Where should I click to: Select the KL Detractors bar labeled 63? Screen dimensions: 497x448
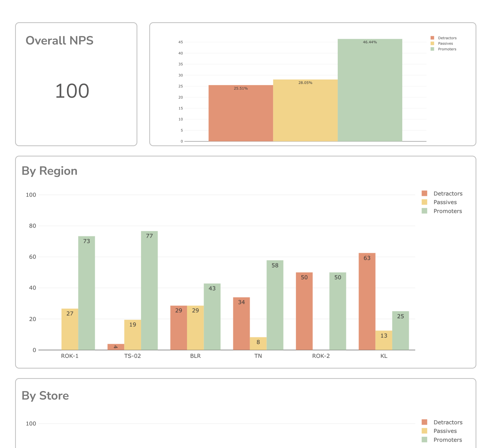click(x=367, y=301)
